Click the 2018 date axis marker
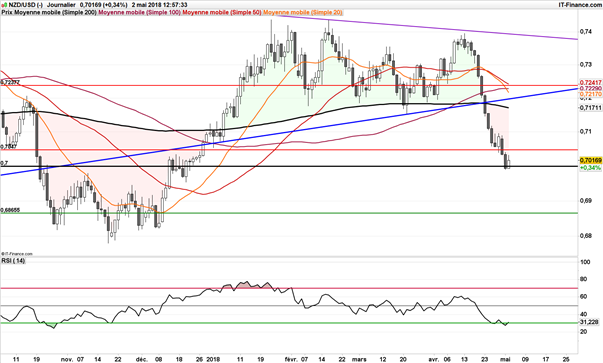The height and width of the screenshot is (363, 603). [x=213, y=360]
